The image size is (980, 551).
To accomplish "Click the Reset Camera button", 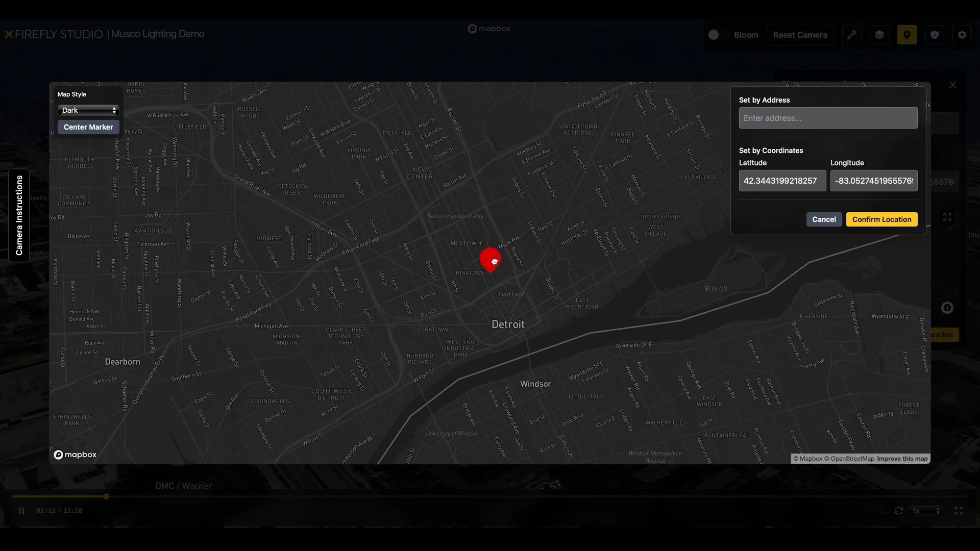I will [x=800, y=35].
